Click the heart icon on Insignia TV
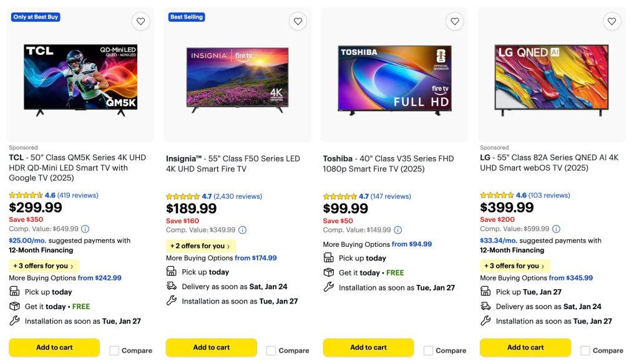Image resolution: width=639 pixels, height=364 pixels. coord(298,21)
